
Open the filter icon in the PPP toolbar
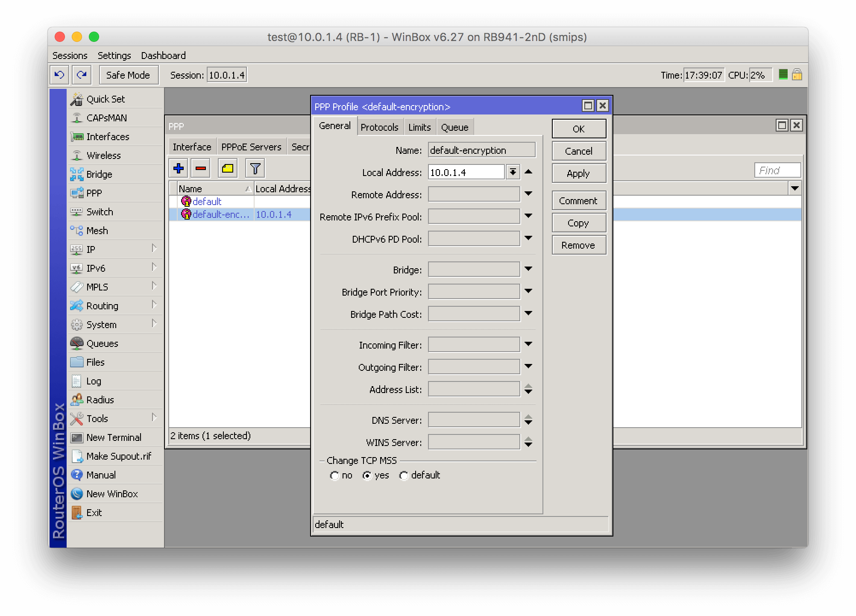[254, 168]
